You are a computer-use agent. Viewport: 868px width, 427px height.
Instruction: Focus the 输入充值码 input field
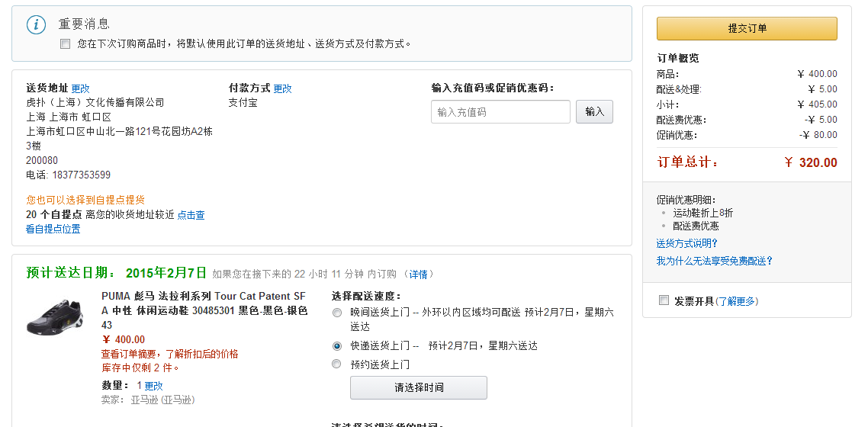point(500,112)
